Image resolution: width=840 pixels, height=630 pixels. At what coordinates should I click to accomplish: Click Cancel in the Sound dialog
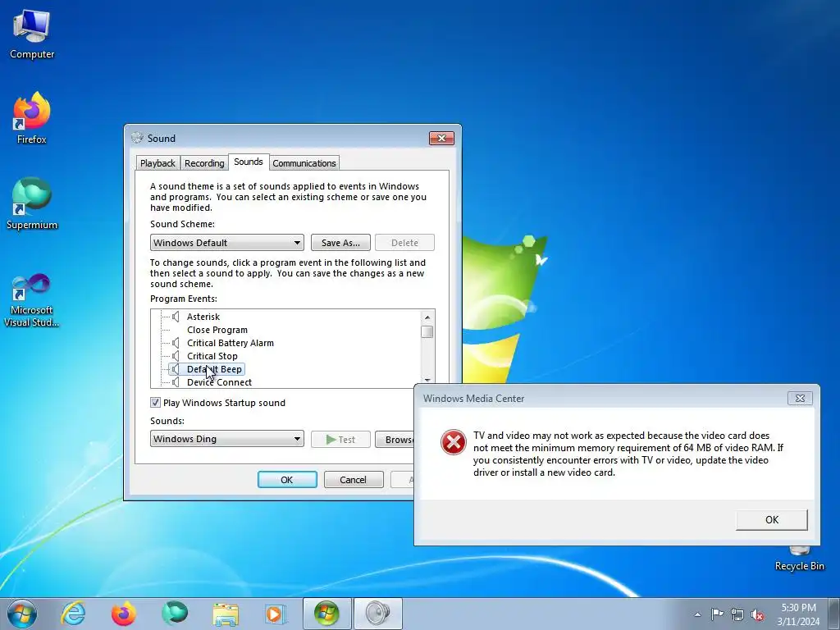(x=354, y=479)
